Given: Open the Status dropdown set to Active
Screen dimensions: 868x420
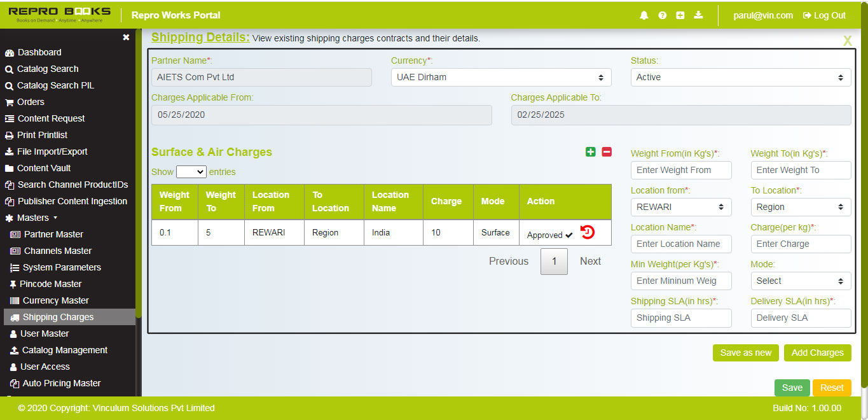Looking at the screenshot, I should pyautogui.click(x=740, y=76).
